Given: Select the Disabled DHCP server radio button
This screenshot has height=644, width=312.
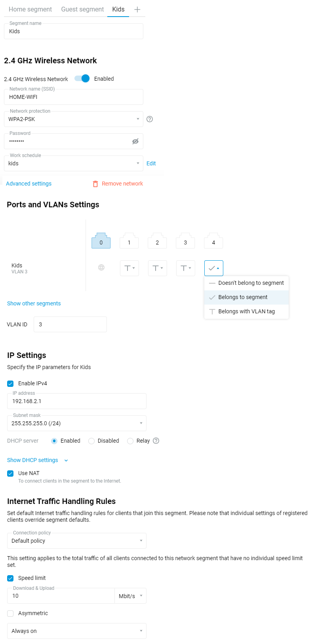Looking at the screenshot, I should point(91,441).
